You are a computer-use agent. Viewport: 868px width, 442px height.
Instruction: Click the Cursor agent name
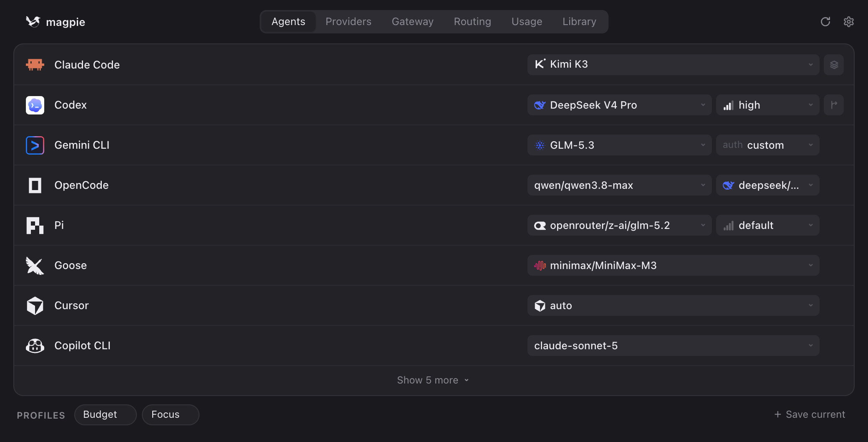tap(71, 305)
